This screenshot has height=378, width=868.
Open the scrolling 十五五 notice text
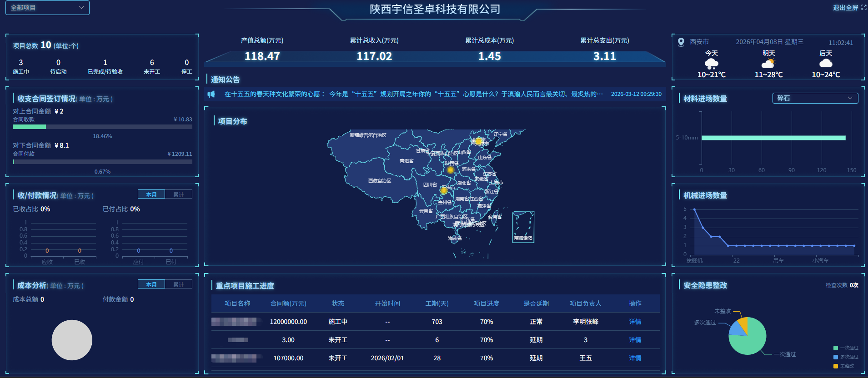(413, 94)
